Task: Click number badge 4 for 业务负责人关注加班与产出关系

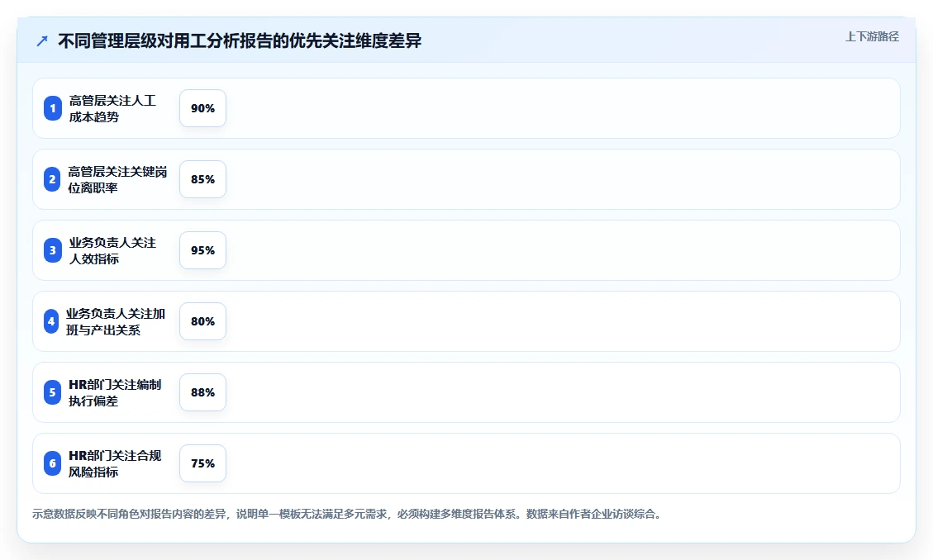Action: tap(51, 321)
